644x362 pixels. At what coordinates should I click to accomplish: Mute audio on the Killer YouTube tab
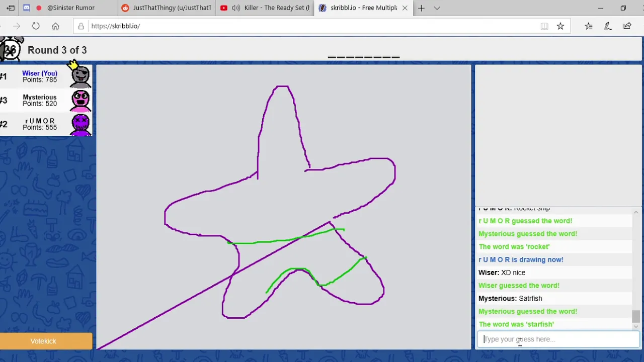pos(235,8)
